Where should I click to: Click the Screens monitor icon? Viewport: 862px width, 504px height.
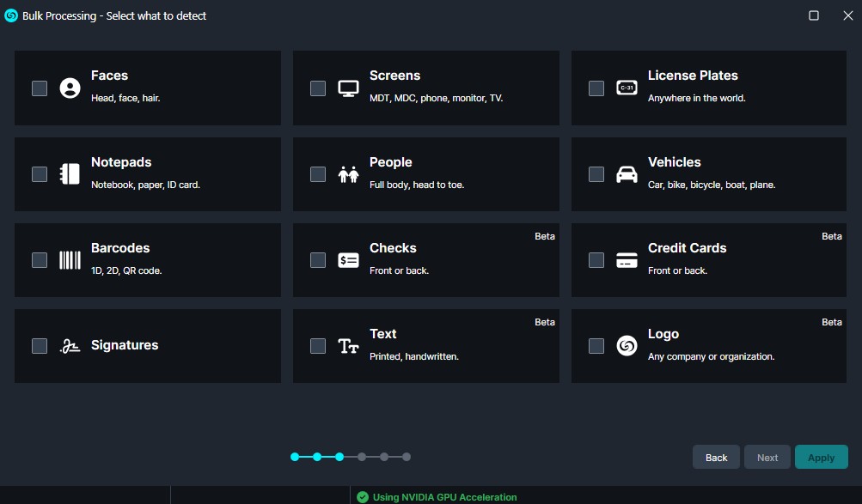pos(348,88)
